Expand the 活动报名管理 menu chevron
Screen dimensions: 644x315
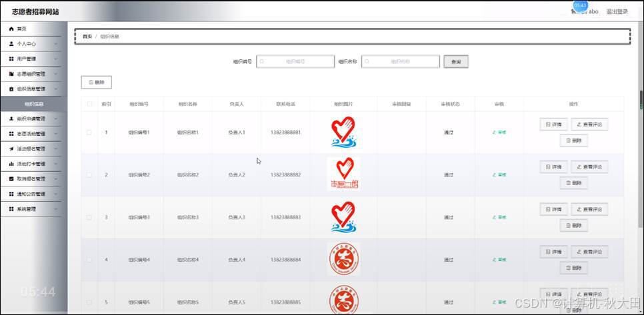(x=55, y=149)
